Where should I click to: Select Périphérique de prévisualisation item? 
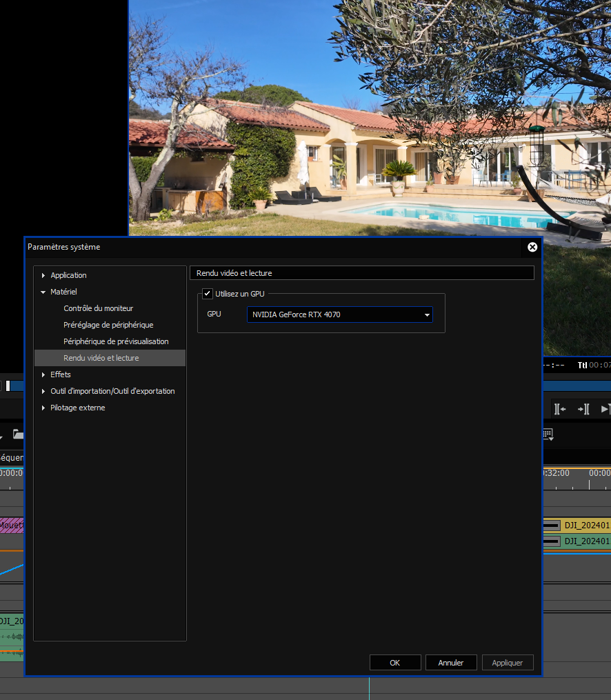click(x=116, y=341)
